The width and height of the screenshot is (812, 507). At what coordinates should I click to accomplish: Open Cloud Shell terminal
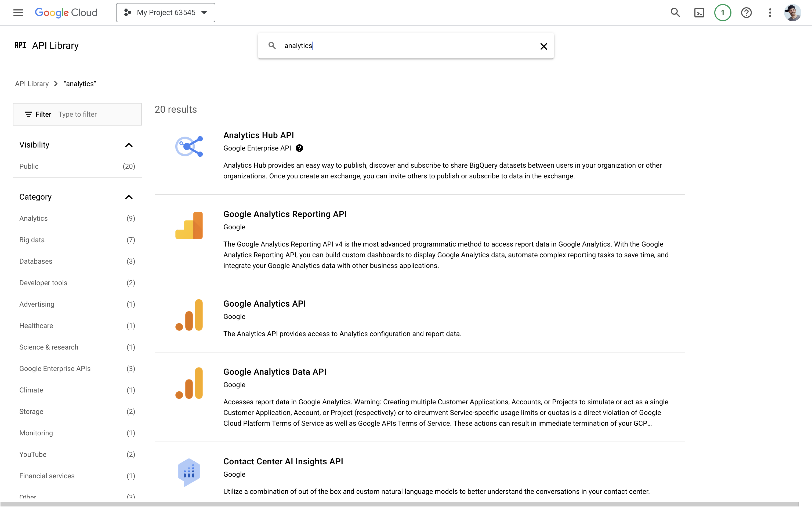(699, 12)
